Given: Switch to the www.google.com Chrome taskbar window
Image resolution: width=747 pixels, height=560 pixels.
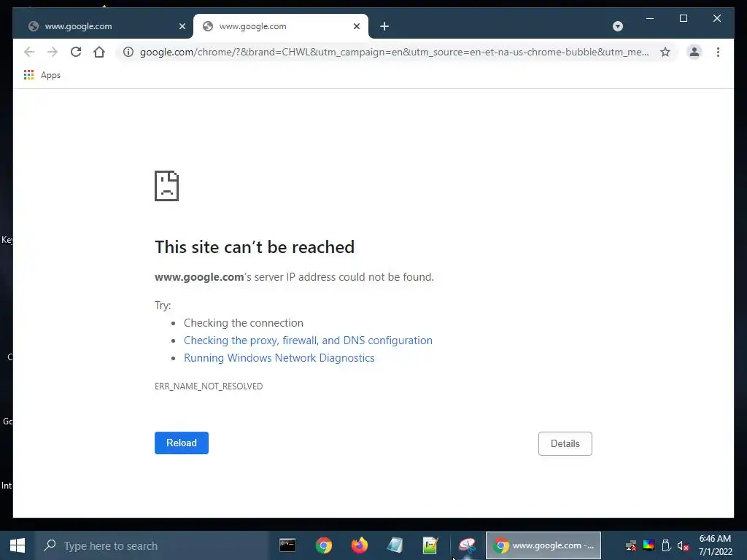Looking at the screenshot, I should (x=543, y=545).
